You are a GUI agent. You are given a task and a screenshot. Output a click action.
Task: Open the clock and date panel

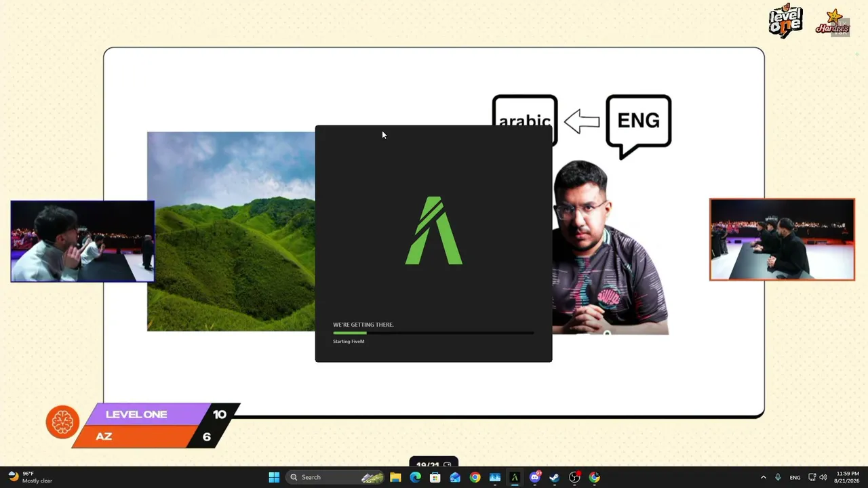848,477
